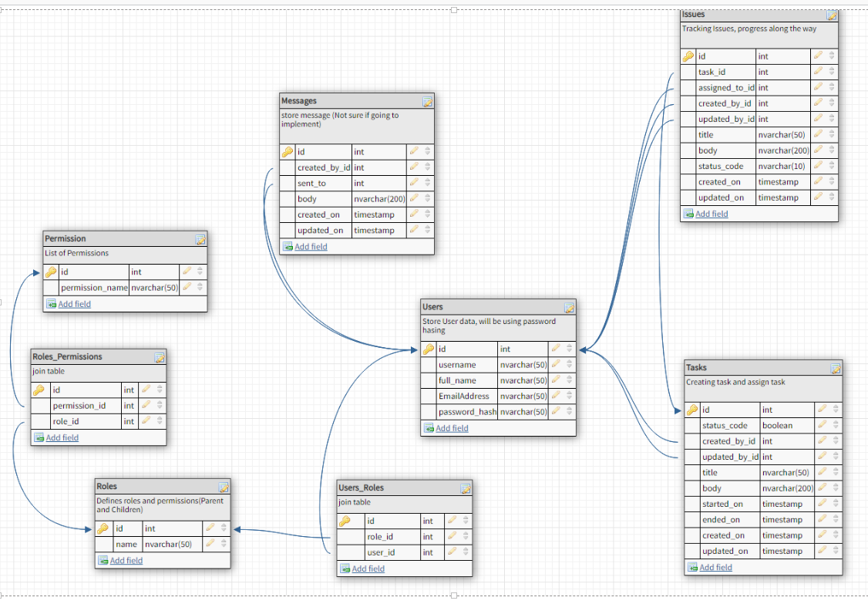Open the edit icon on the Issues table header
The width and height of the screenshot is (868, 604).
tap(831, 14)
